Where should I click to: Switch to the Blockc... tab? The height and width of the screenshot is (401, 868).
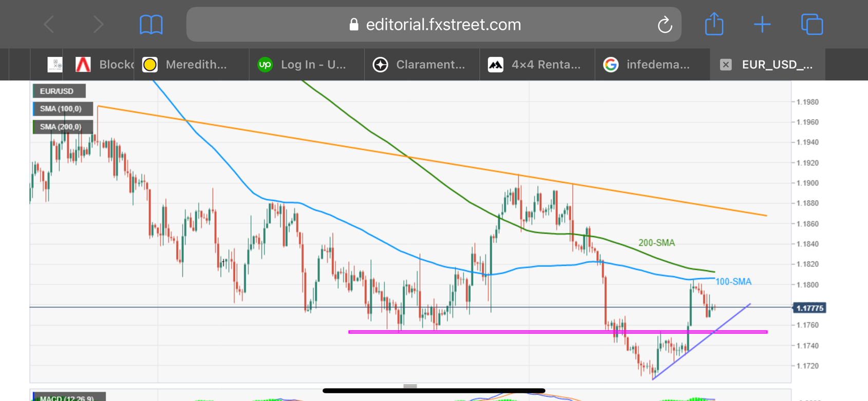[x=105, y=65]
